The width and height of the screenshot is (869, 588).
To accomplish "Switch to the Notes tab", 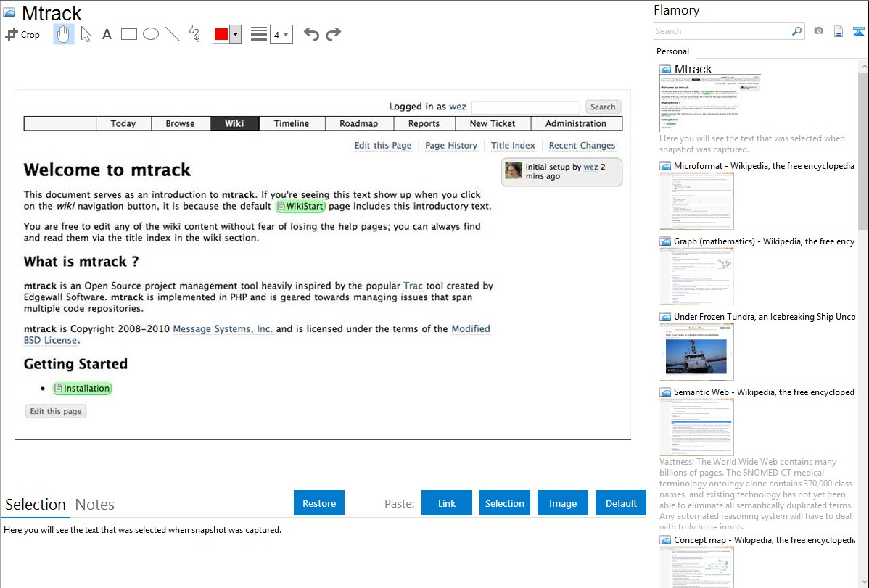I will click(x=95, y=505).
